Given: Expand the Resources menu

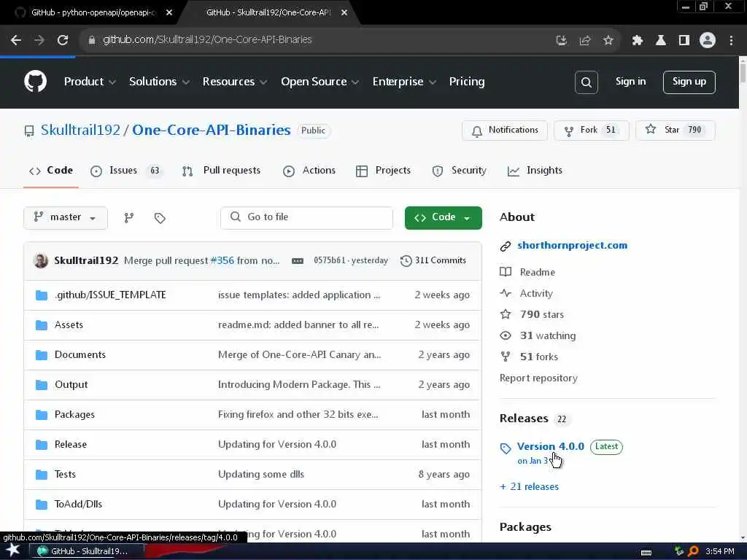Looking at the screenshot, I should click(234, 82).
